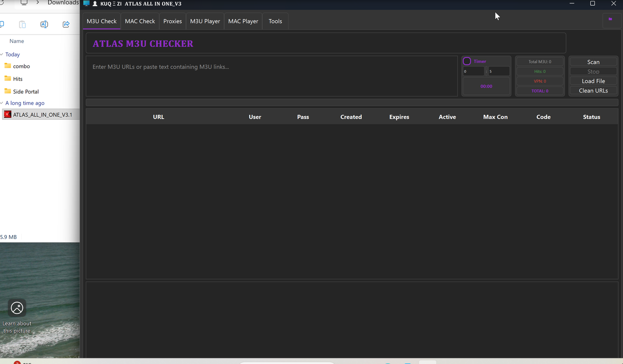Switch to the MAC Check tab
This screenshot has height=364, width=623.
point(140,21)
